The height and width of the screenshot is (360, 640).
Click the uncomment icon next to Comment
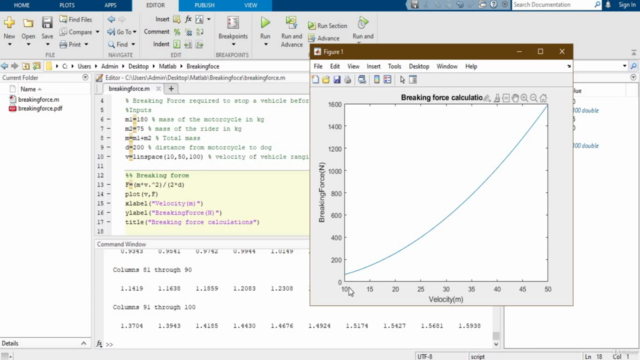coord(188,32)
